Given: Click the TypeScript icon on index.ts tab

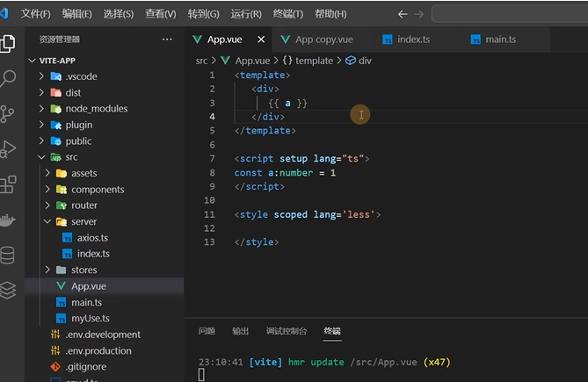Looking at the screenshot, I should [x=388, y=40].
